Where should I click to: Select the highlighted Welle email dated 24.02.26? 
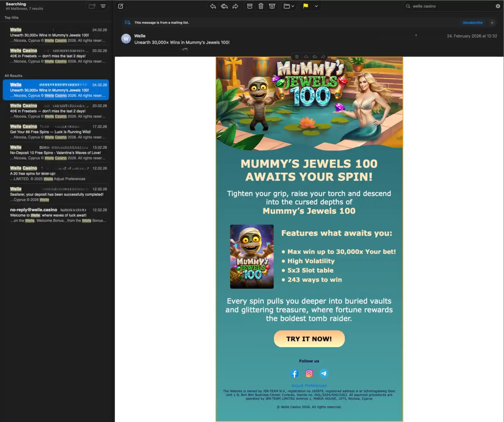(56, 90)
